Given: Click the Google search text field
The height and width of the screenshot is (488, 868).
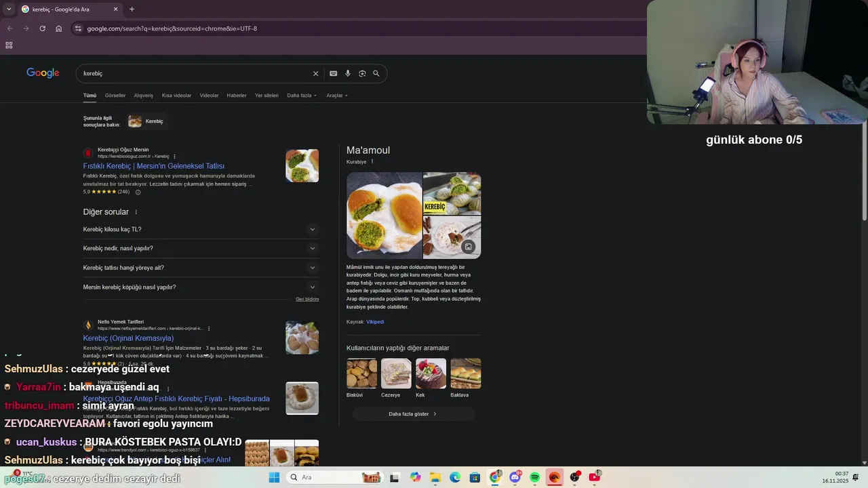Looking at the screenshot, I should pos(195,73).
